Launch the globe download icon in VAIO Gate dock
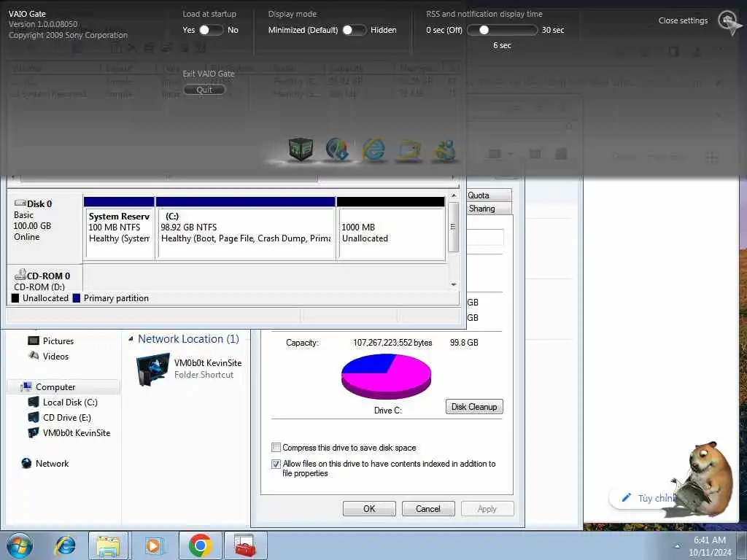The height and width of the screenshot is (560, 747). (x=337, y=149)
